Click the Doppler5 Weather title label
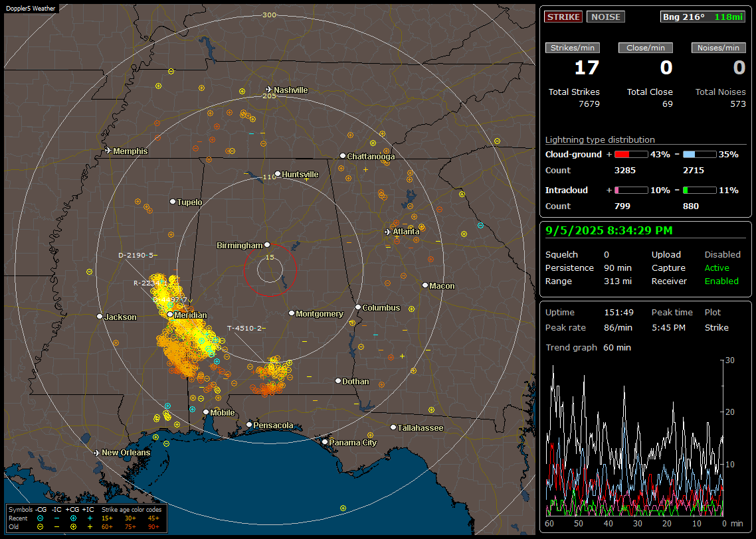The height and width of the screenshot is (539, 756). [31, 9]
